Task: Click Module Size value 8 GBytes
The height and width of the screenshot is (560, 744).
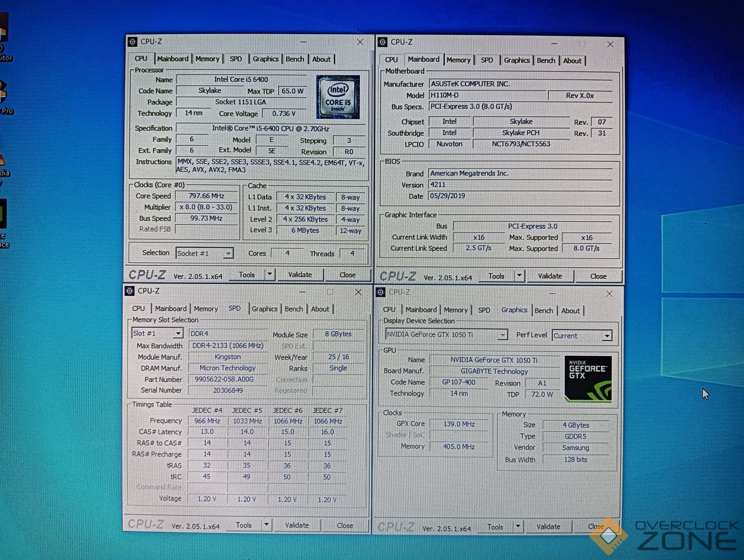Action: [338, 334]
